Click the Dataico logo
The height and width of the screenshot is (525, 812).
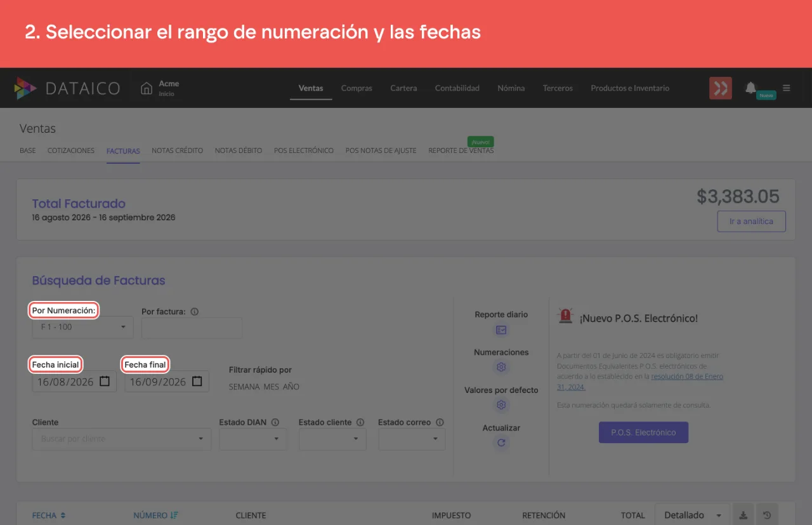pos(67,88)
